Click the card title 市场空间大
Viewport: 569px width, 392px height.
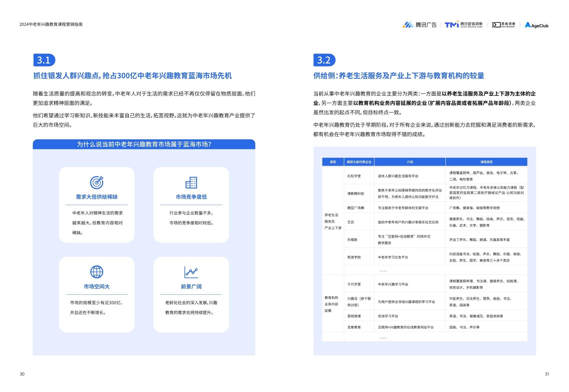[x=97, y=286]
